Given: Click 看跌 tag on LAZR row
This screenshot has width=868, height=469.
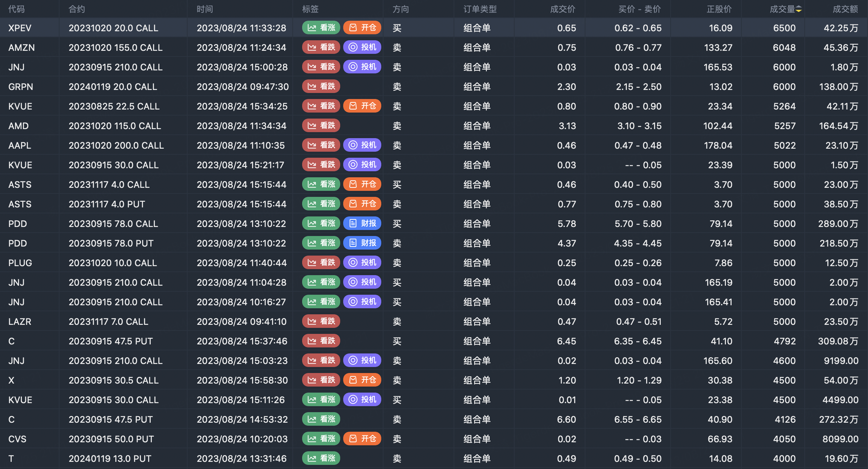Looking at the screenshot, I should tap(321, 321).
